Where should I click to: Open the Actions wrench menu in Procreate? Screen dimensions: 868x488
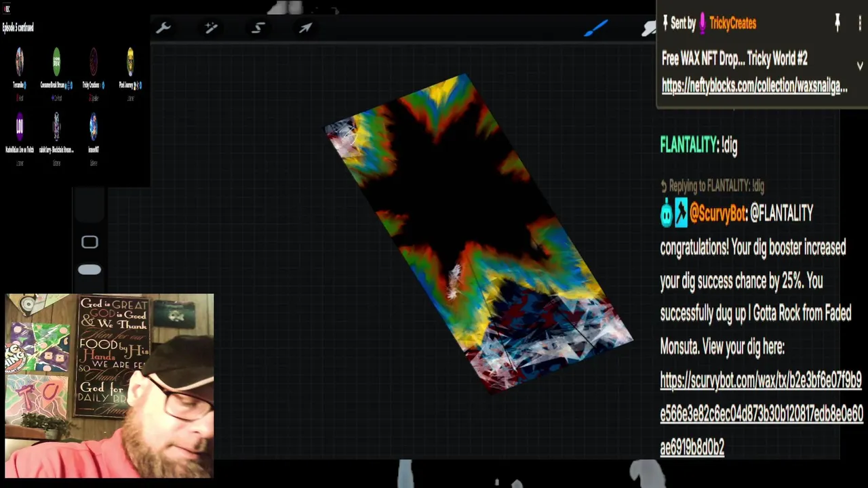[163, 28]
